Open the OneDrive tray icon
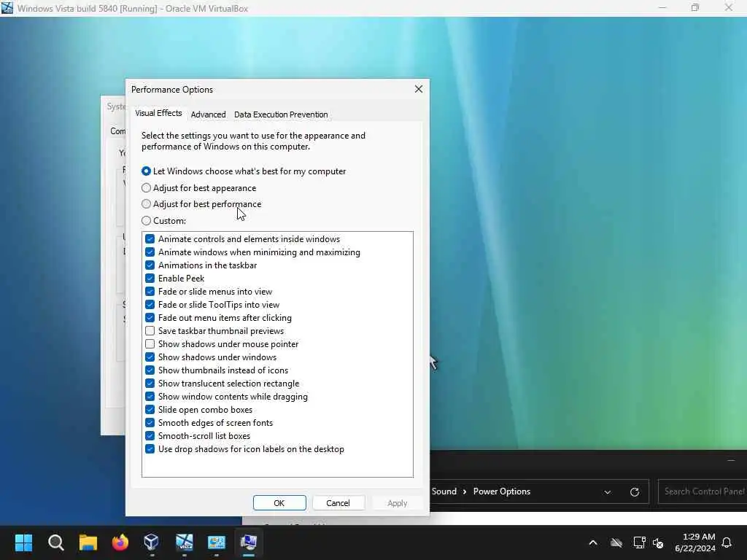This screenshot has height=560, width=747. tap(616, 542)
